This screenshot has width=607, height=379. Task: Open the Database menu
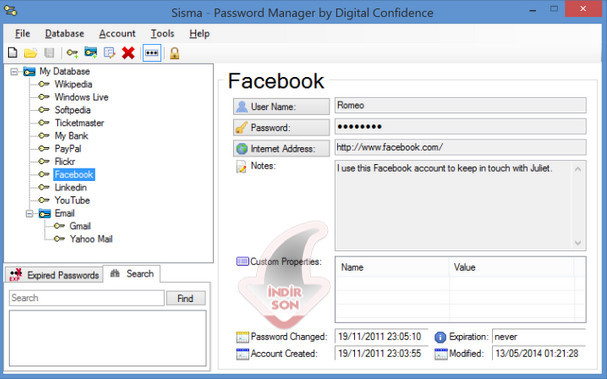pos(64,34)
